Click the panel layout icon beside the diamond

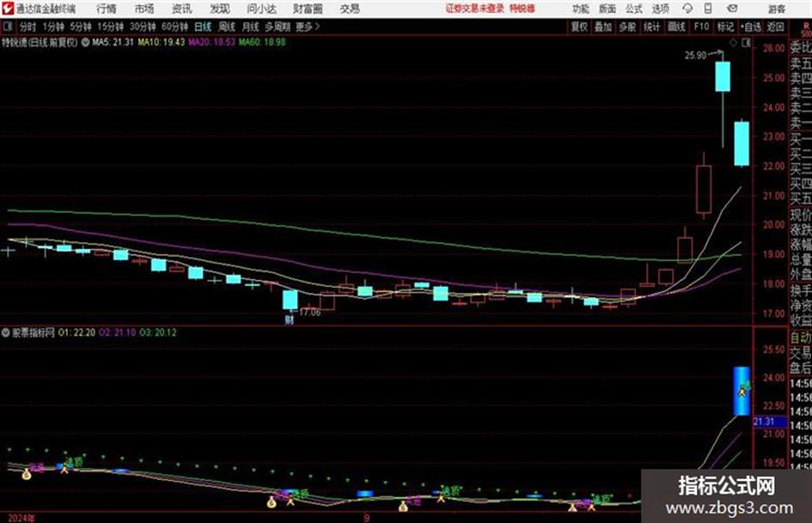click(x=746, y=43)
